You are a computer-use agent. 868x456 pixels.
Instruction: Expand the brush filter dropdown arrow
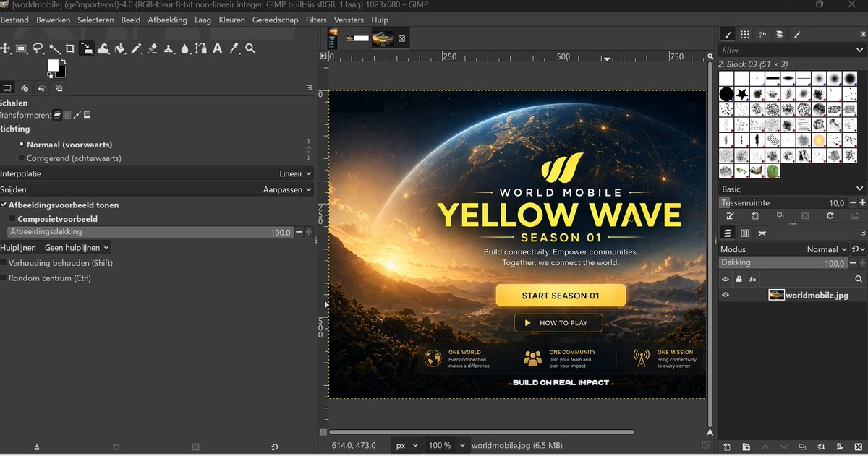[x=859, y=51]
